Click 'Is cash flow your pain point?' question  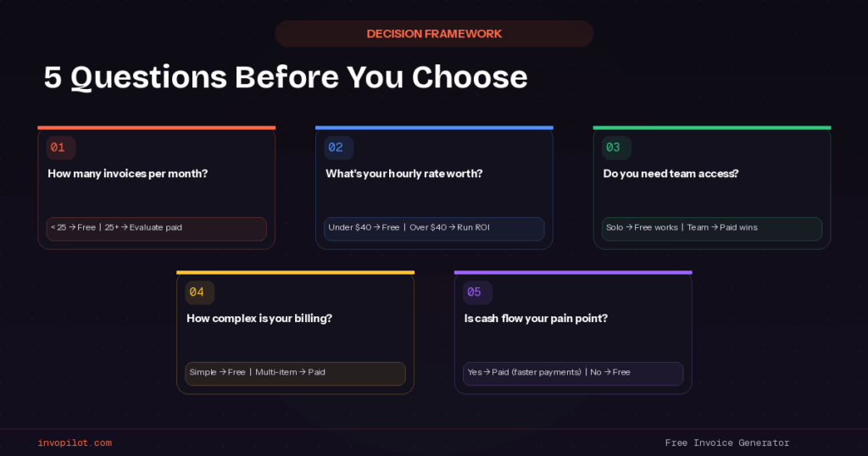click(x=536, y=319)
